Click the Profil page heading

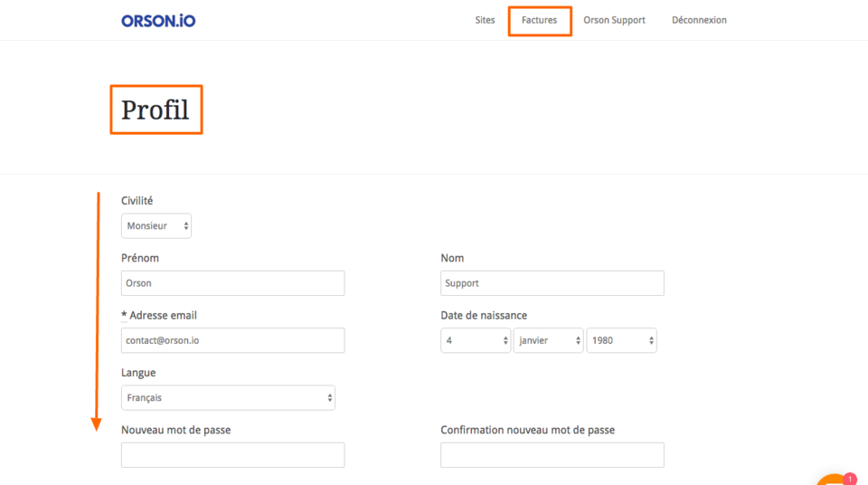pos(156,109)
